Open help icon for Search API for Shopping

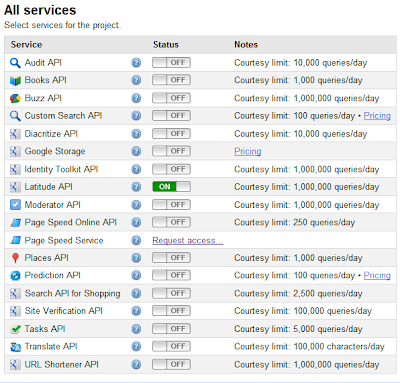pyautogui.click(x=136, y=293)
